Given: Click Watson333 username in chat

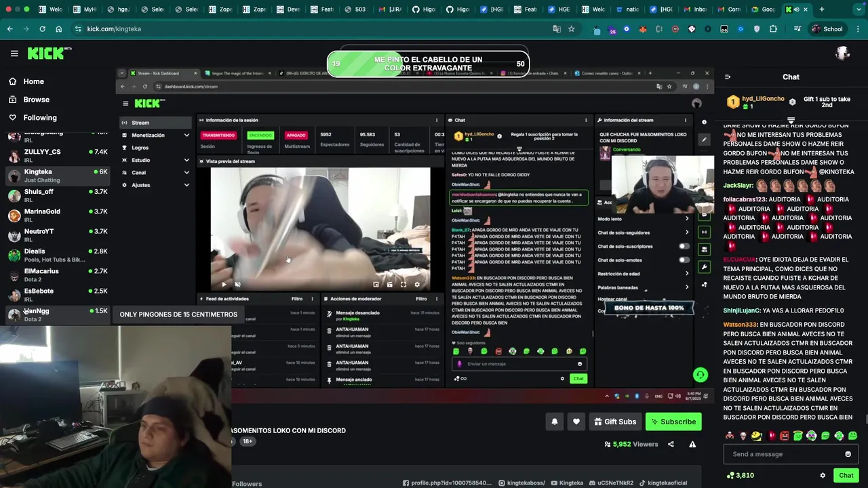Looking at the screenshot, I should 740,325.
